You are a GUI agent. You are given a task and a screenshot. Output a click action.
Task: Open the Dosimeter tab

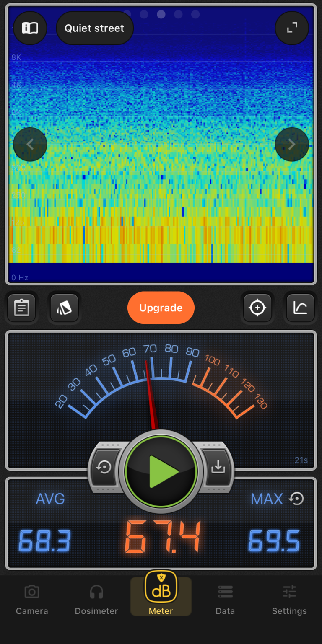[96, 600]
